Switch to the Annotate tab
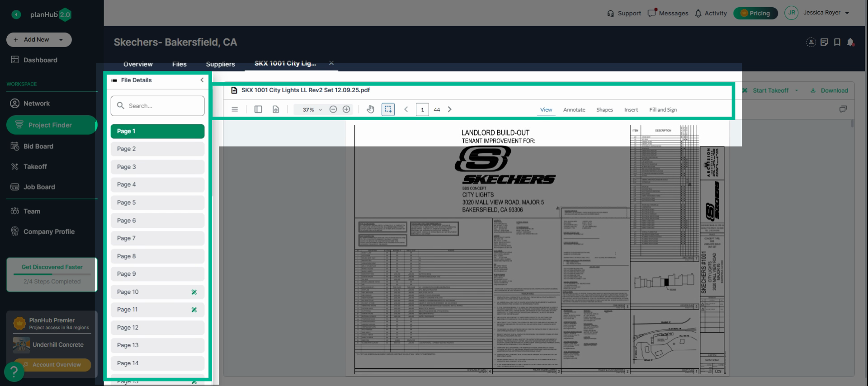Viewport: 868px width, 386px height. coord(574,110)
